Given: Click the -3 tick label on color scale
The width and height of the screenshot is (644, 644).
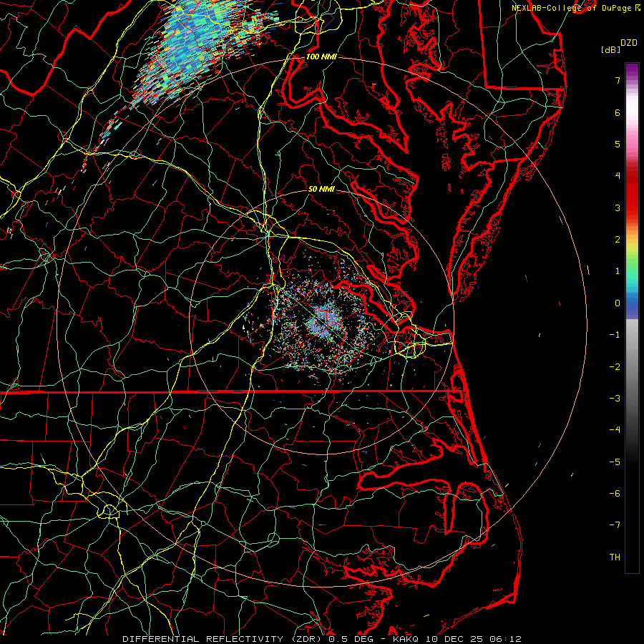Looking at the screenshot, I should 615,399.
